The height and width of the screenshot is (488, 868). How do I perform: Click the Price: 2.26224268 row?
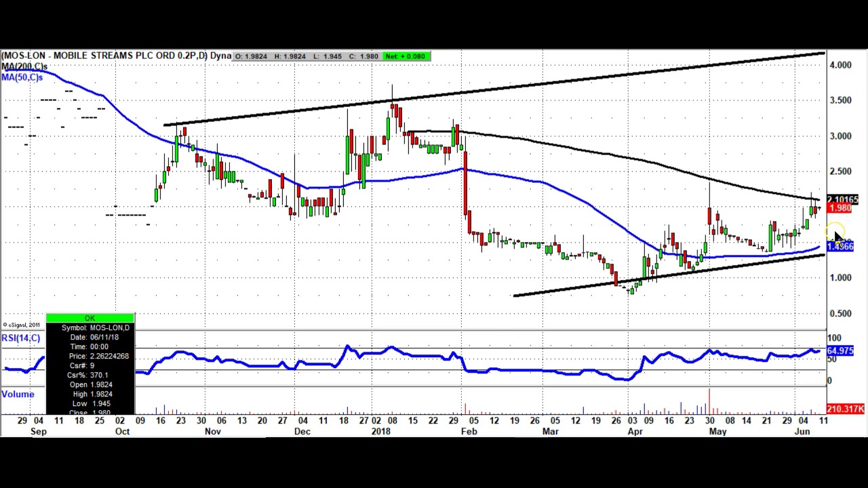pyautogui.click(x=98, y=357)
